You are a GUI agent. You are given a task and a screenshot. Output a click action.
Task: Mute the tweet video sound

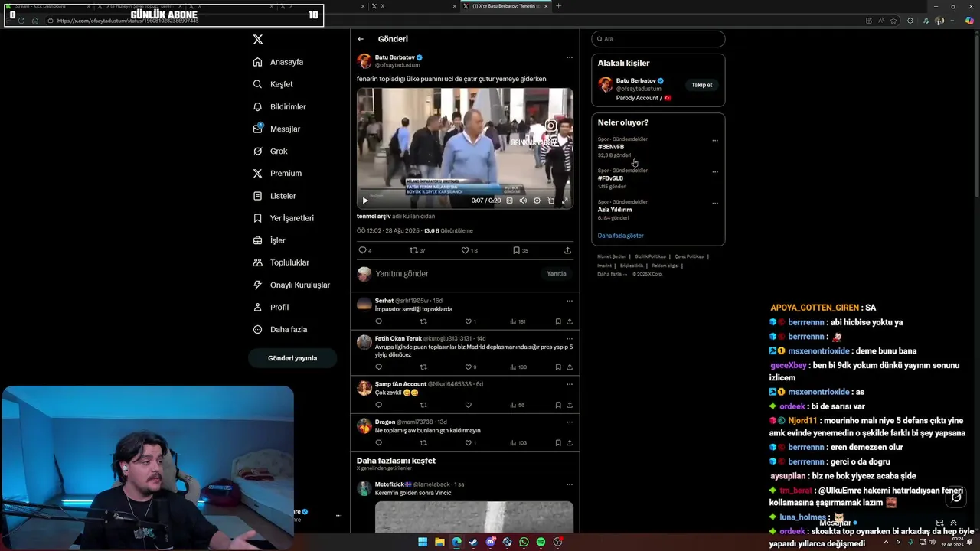coord(523,201)
